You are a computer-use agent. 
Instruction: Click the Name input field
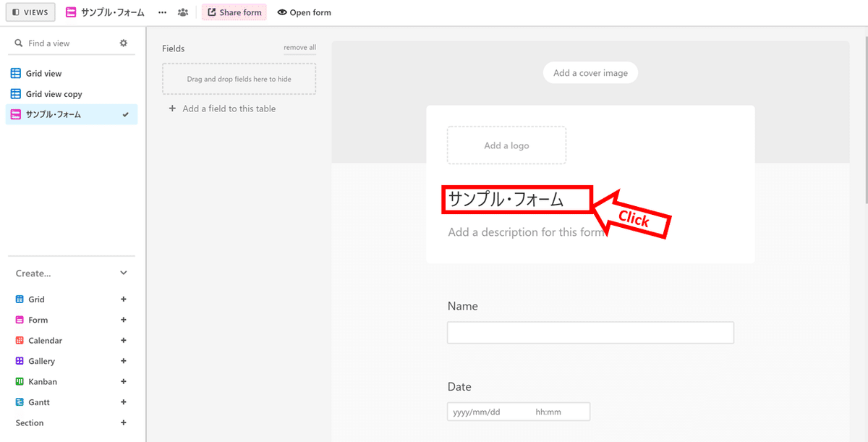click(x=590, y=333)
